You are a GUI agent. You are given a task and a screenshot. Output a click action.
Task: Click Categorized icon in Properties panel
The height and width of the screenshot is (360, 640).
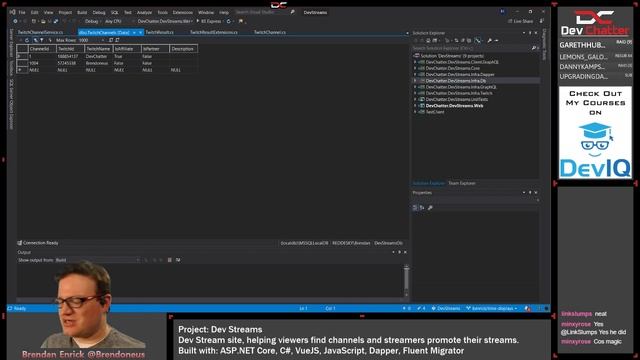click(x=415, y=207)
